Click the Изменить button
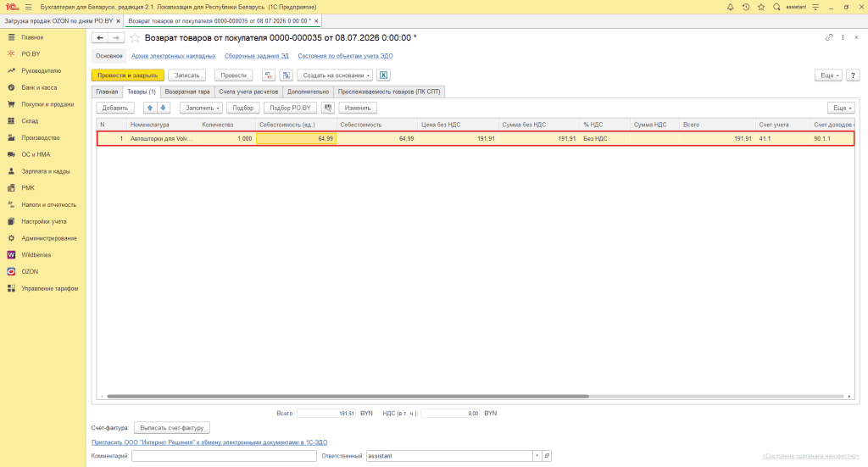 pyautogui.click(x=358, y=108)
